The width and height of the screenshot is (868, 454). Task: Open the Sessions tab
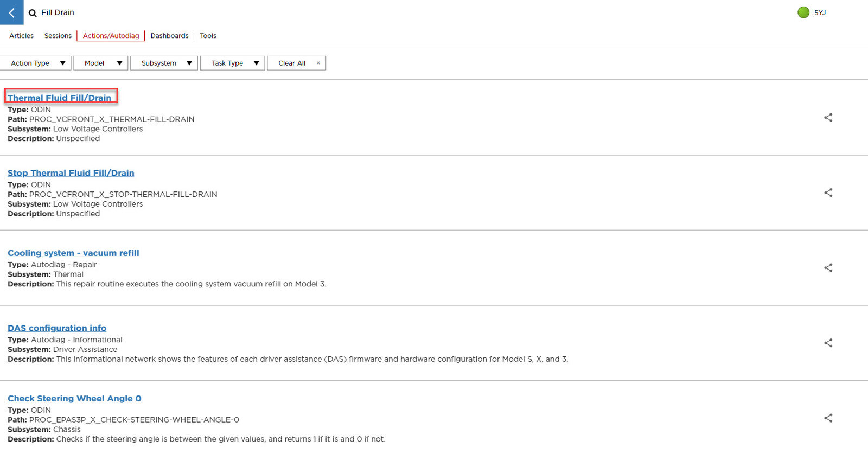pyautogui.click(x=58, y=36)
